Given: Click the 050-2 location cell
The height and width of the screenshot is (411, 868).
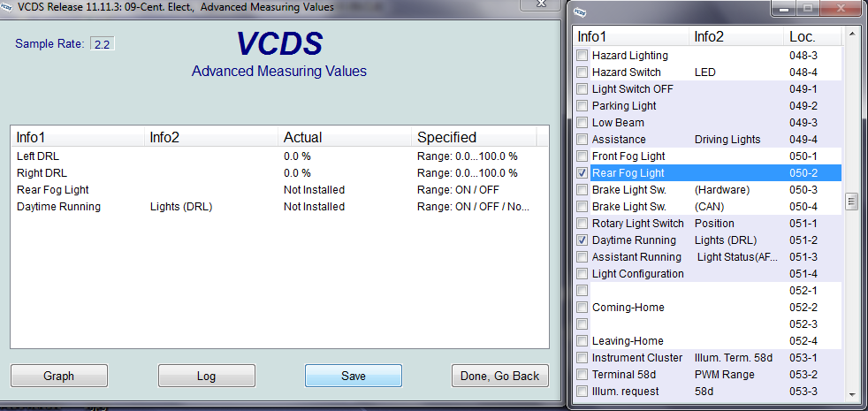Looking at the screenshot, I should pyautogui.click(x=803, y=173).
